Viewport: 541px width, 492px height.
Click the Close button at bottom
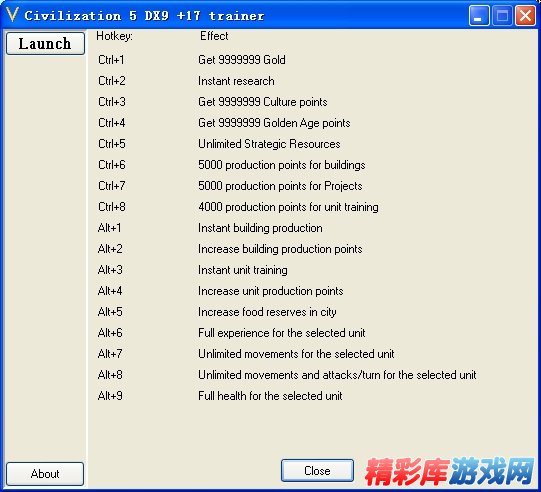317,471
